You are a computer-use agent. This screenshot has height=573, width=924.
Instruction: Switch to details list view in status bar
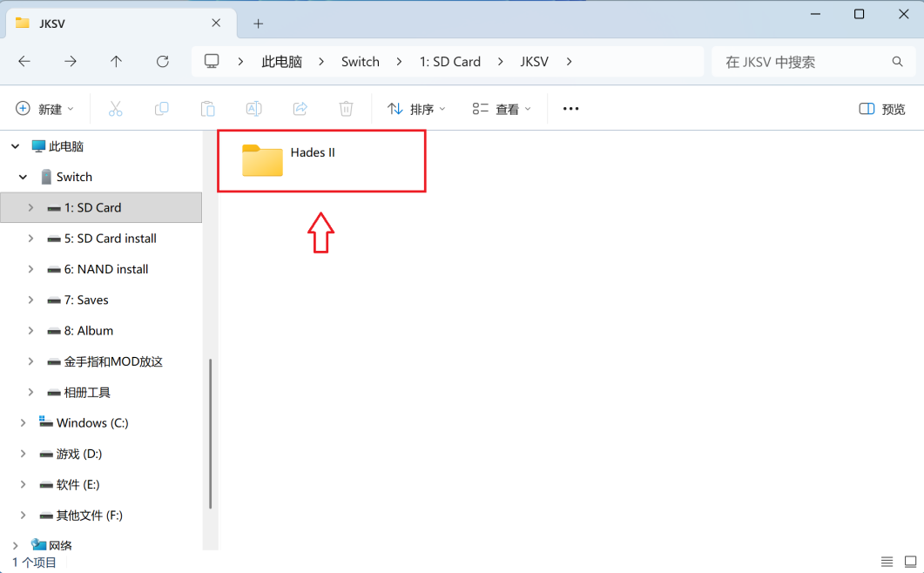(x=887, y=562)
